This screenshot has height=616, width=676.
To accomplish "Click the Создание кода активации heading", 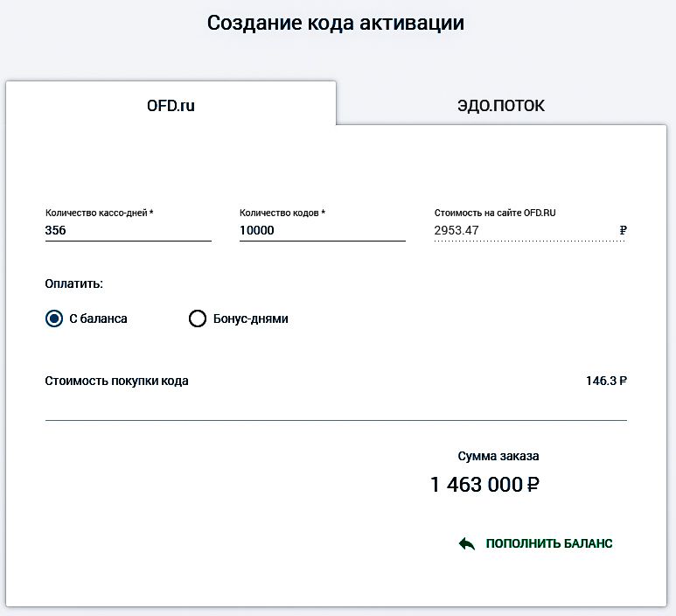I will (x=336, y=23).
